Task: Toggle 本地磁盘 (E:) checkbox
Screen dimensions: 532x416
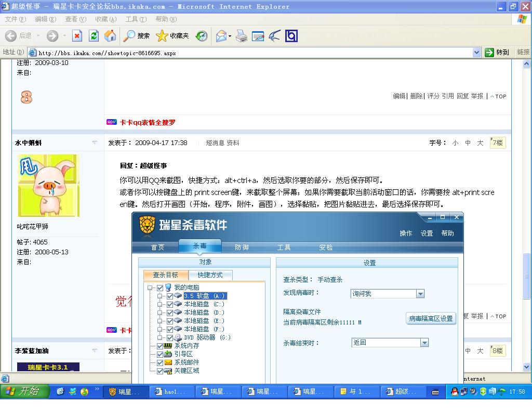Action: (x=170, y=321)
